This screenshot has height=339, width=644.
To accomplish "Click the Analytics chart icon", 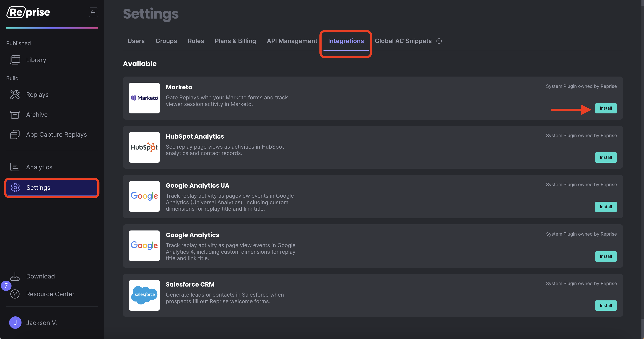I will point(15,167).
